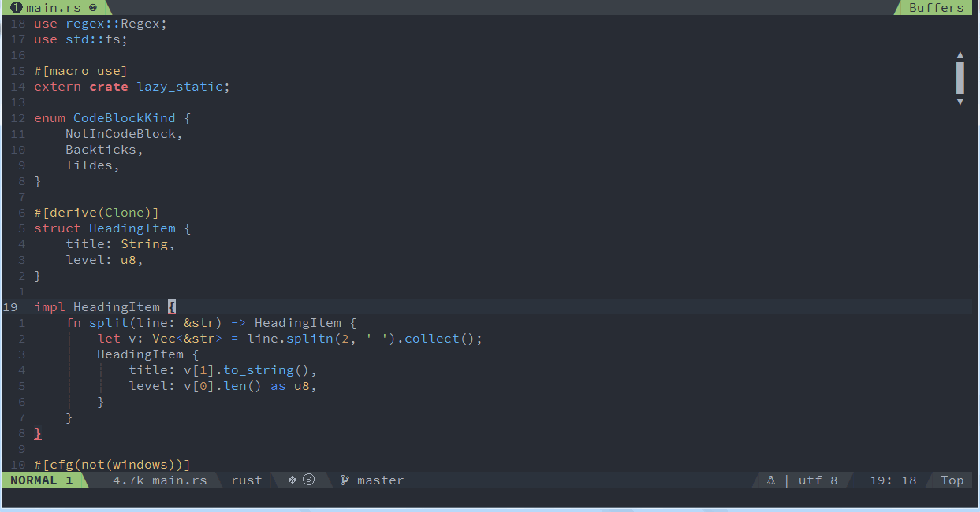
Task: Click the line 'use std::fs;'
Action: (x=80, y=39)
